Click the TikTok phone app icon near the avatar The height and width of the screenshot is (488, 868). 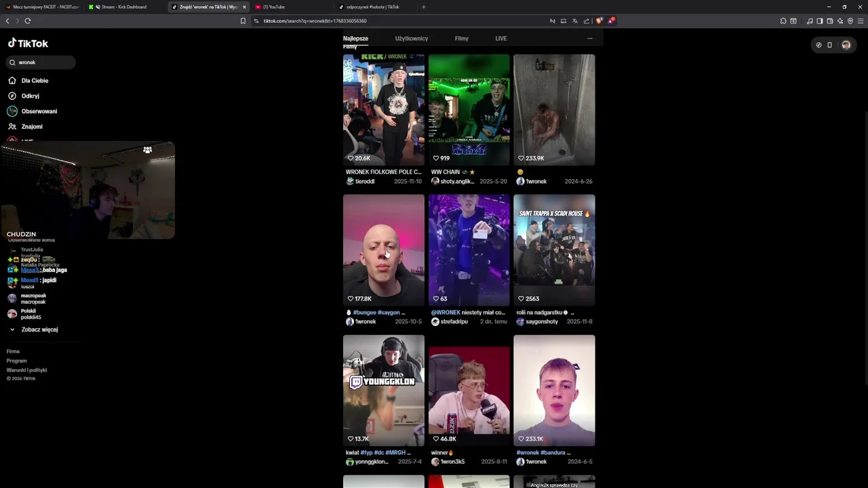point(829,45)
